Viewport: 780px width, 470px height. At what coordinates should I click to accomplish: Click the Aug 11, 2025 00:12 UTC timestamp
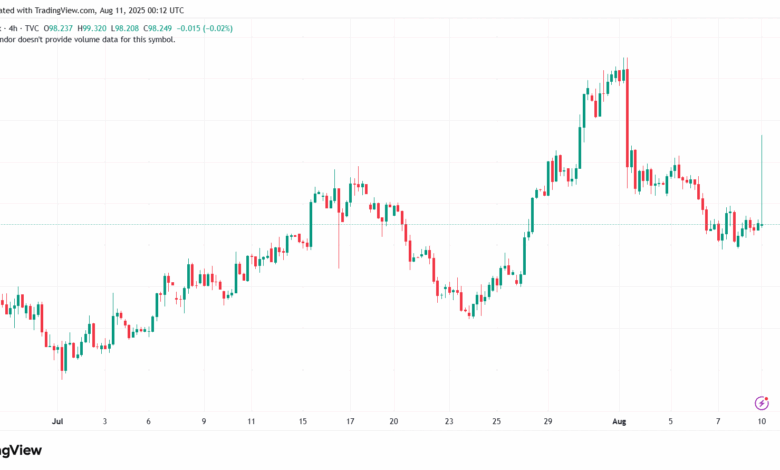click(x=142, y=10)
